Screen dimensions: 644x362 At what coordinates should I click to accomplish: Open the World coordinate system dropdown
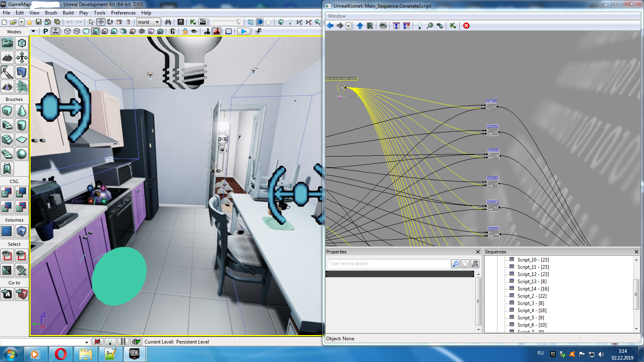(148, 22)
